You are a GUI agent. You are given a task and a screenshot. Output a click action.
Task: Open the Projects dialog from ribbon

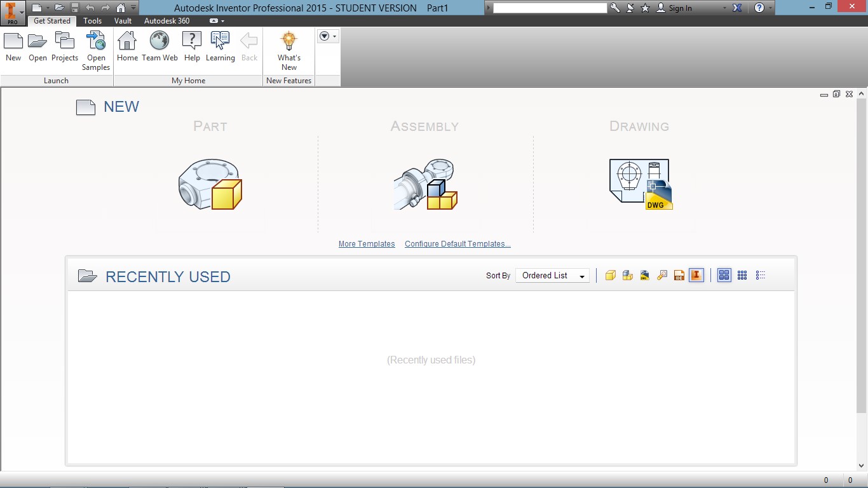[x=65, y=47]
